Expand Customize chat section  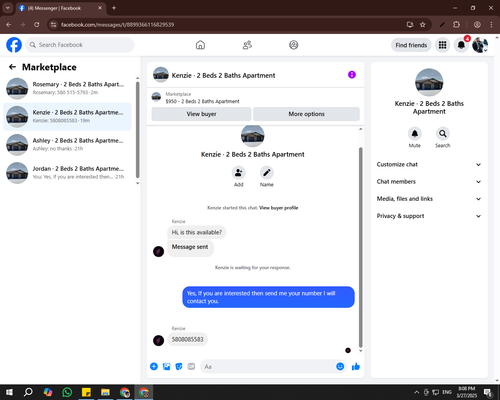point(429,164)
